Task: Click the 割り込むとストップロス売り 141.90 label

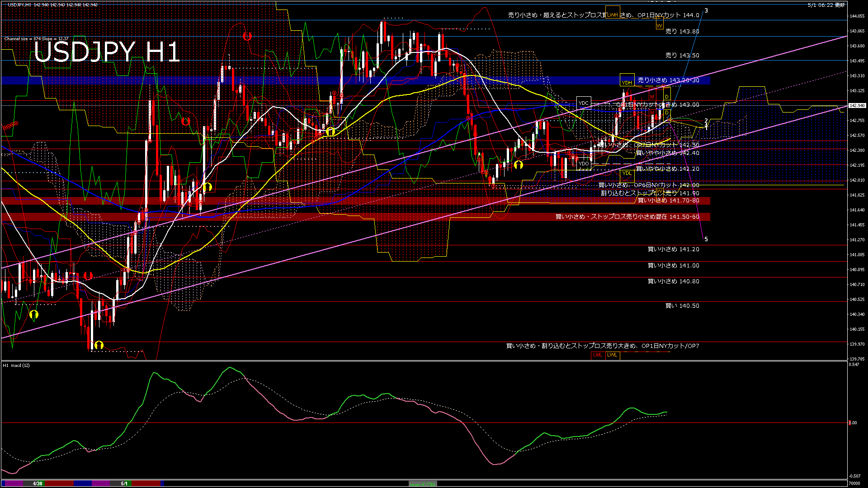Action: [x=650, y=193]
